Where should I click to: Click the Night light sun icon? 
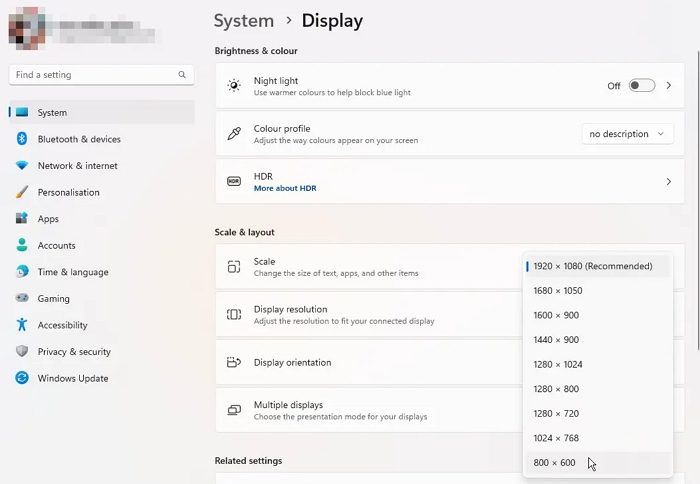coord(234,85)
